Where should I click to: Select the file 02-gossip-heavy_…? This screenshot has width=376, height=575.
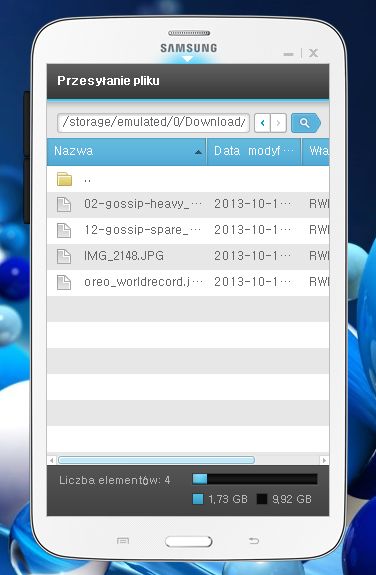(143, 204)
